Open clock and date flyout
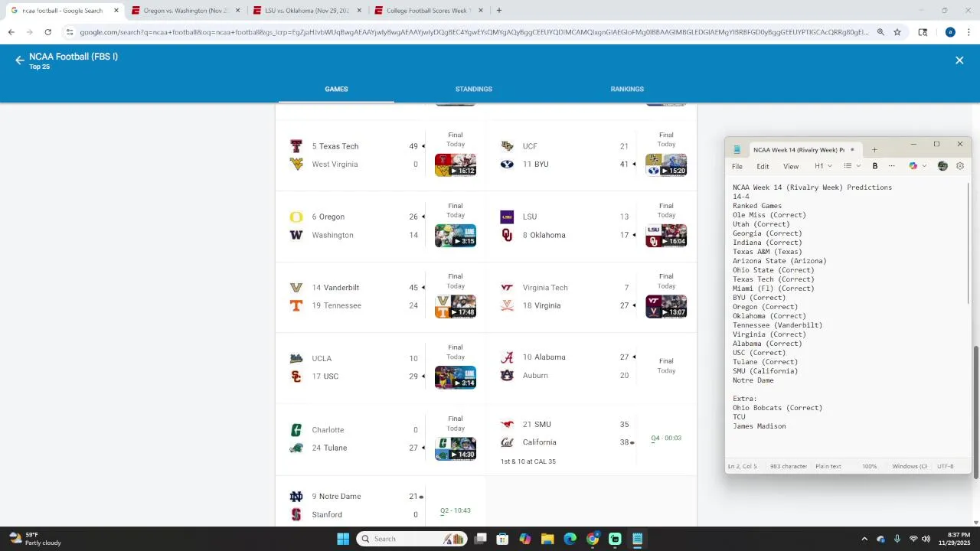This screenshot has width=980, height=551. pos(954,539)
